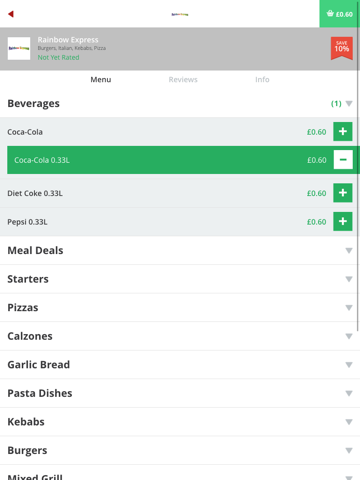The image size is (360, 480).
Task: Switch to the Reviews tab
Action: click(x=183, y=80)
